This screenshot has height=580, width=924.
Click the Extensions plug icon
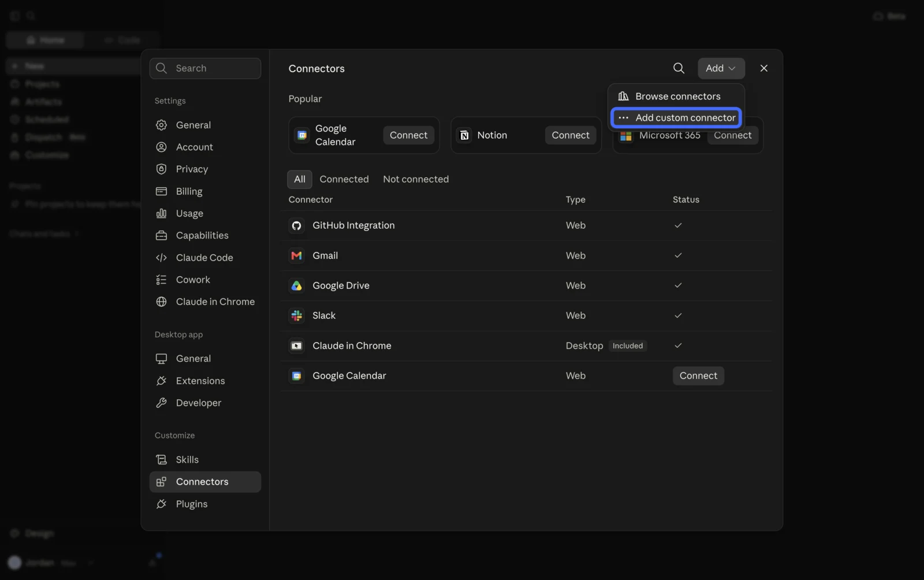point(161,381)
